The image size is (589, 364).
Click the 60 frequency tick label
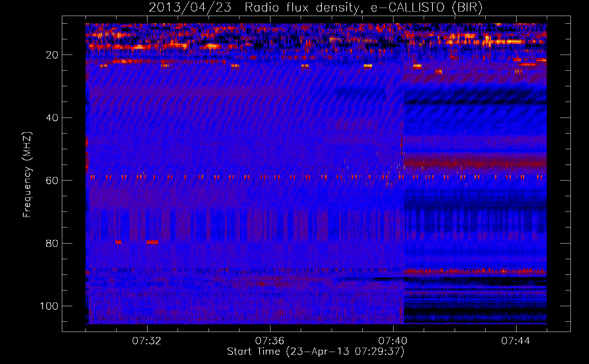(52, 181)
